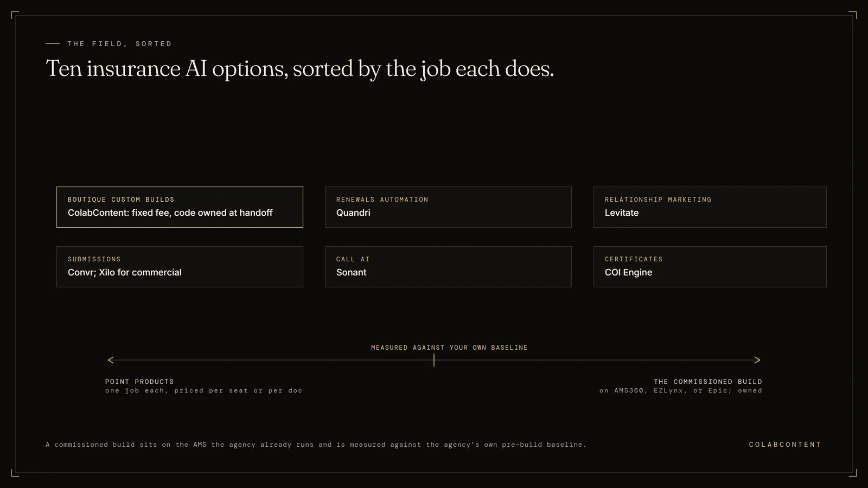868x488 pixels.
Task: Click the 'THE FIELD, SORTED' eyebrow label
Action: (119, 44)
